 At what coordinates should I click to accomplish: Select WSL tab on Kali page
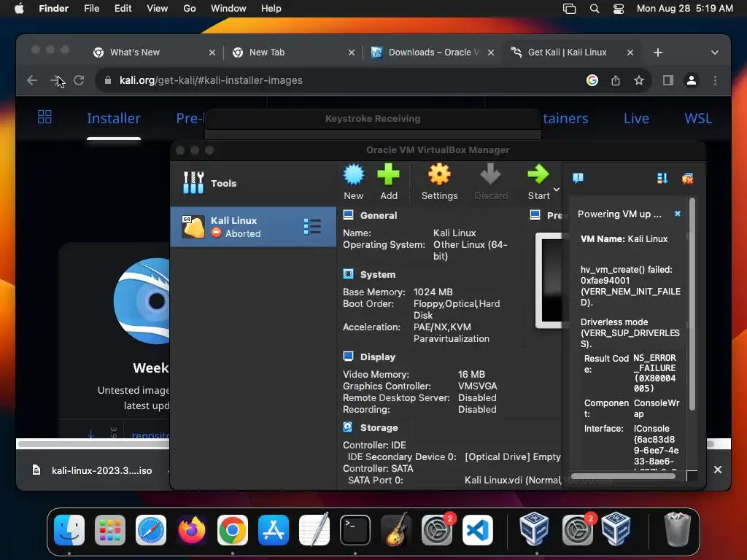[x=698, y=118]
